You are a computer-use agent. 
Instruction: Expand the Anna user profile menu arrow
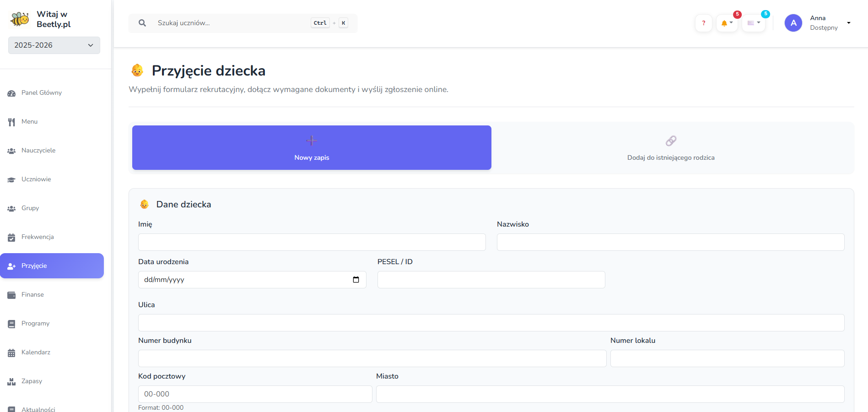tap(849, 23)
